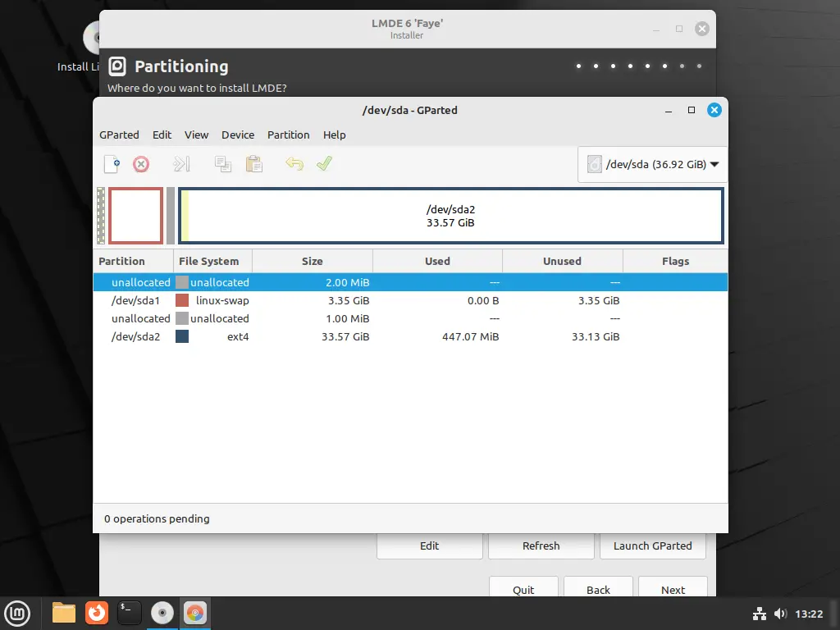Click gray swatch in 1.00 MiB unallocated row
Image resolution: width=840 pixels, height=630 pixels.
pyautogui.click(x=182, y=319)
